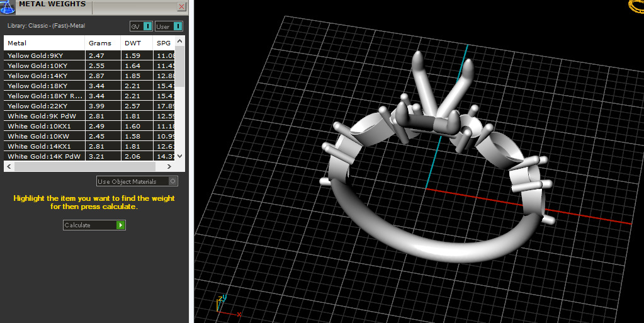
Task: Select the White Gold:10KX1 row
Action: [x=89, y=126]
